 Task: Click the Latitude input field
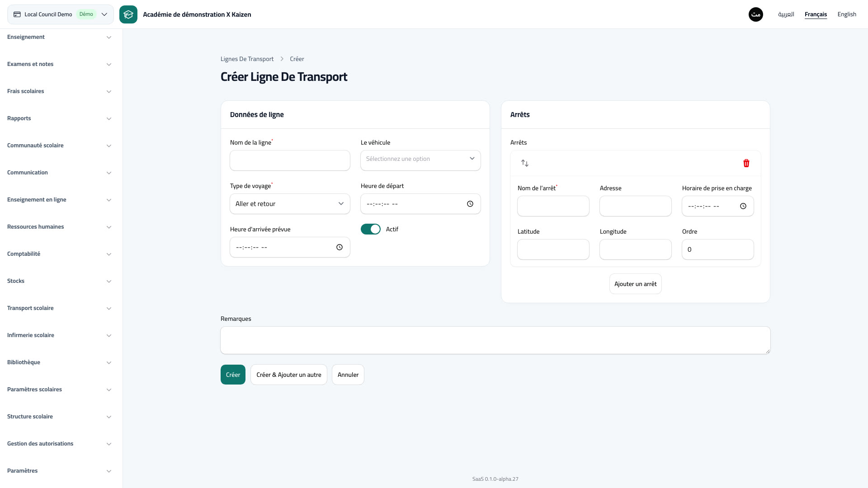tap(553, 249)
